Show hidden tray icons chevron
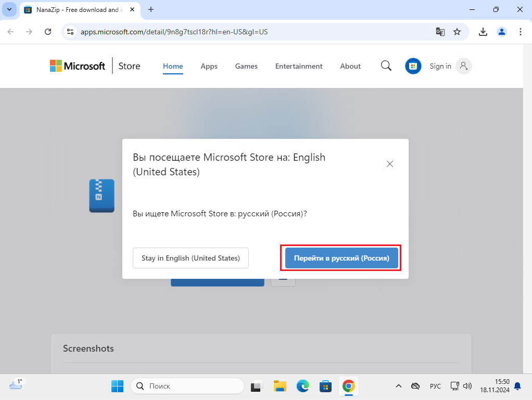Viewport: 532px width, 400px height. coord(399,386)
